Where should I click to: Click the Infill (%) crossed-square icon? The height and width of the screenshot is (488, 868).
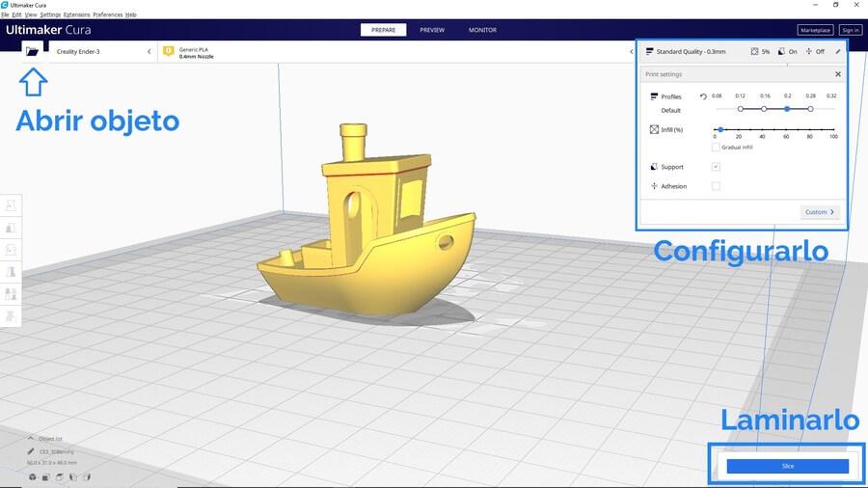654,129
